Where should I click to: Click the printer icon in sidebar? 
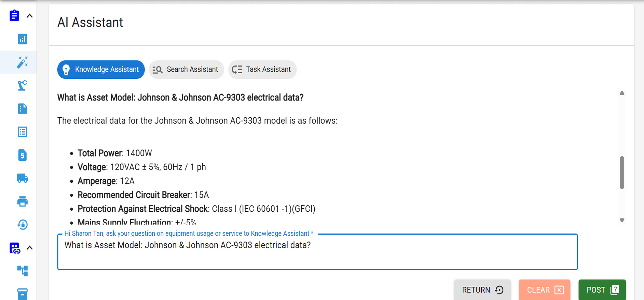click(x=23, y=201)
